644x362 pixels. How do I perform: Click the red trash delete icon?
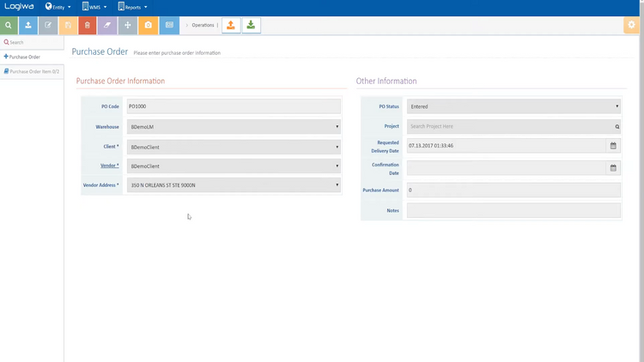point(88,25)
